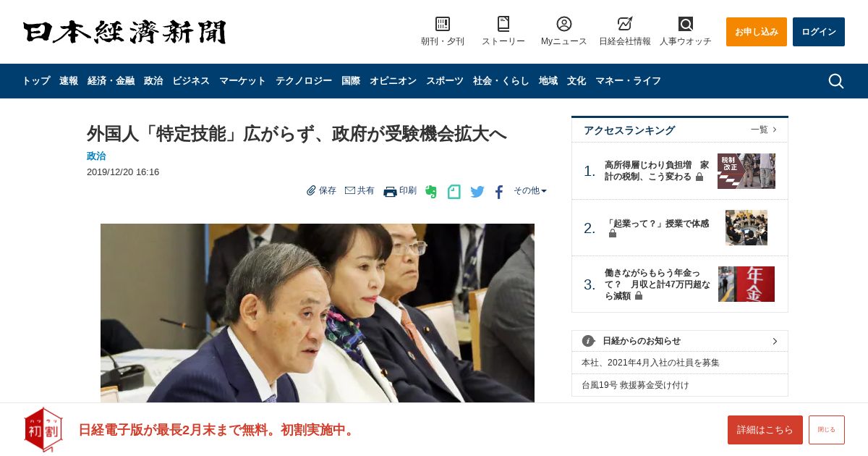Open the 人事ウオッチ search icon

[686, 24]
